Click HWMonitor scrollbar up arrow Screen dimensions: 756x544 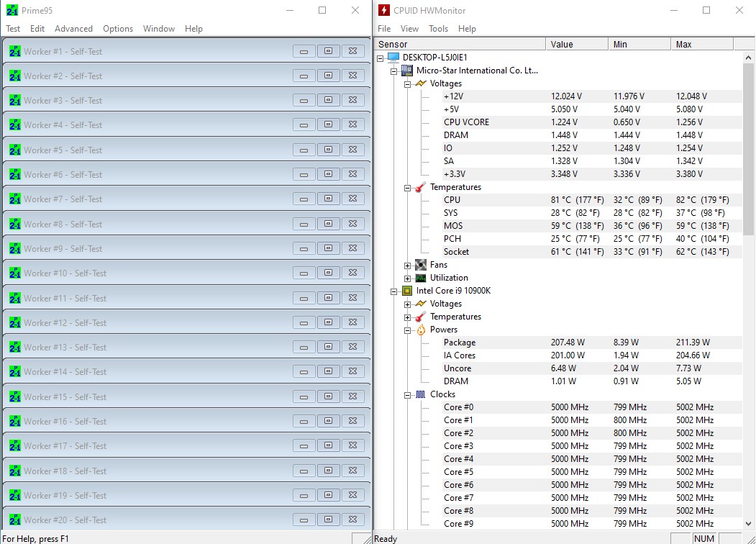tap(748, 58)
